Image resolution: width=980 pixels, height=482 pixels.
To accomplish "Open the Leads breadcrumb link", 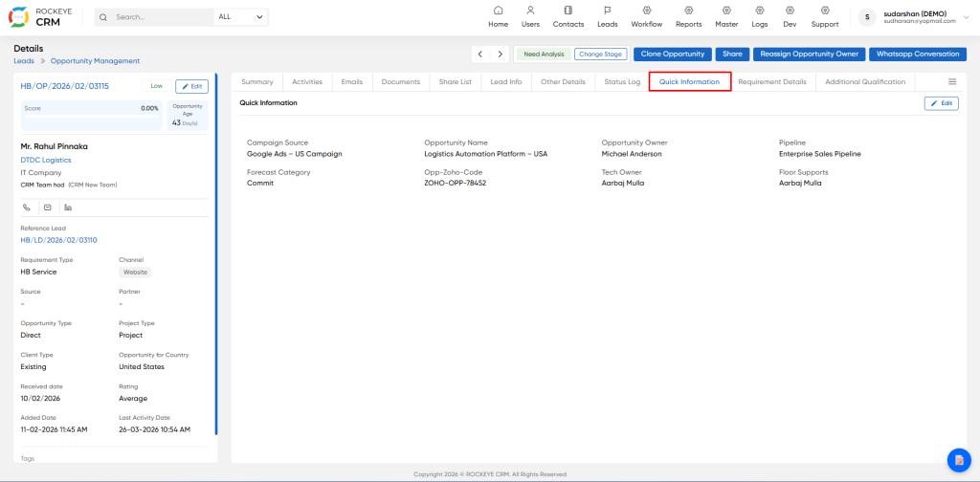I will coord(24,61).
